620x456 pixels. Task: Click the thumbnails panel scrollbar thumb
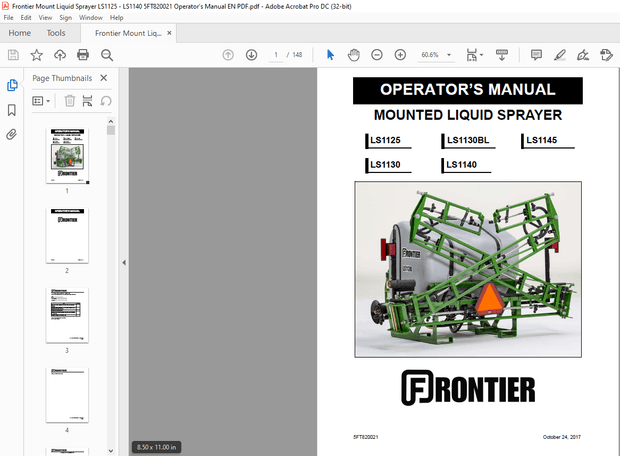pyautogui.click(x=111, y=130)
